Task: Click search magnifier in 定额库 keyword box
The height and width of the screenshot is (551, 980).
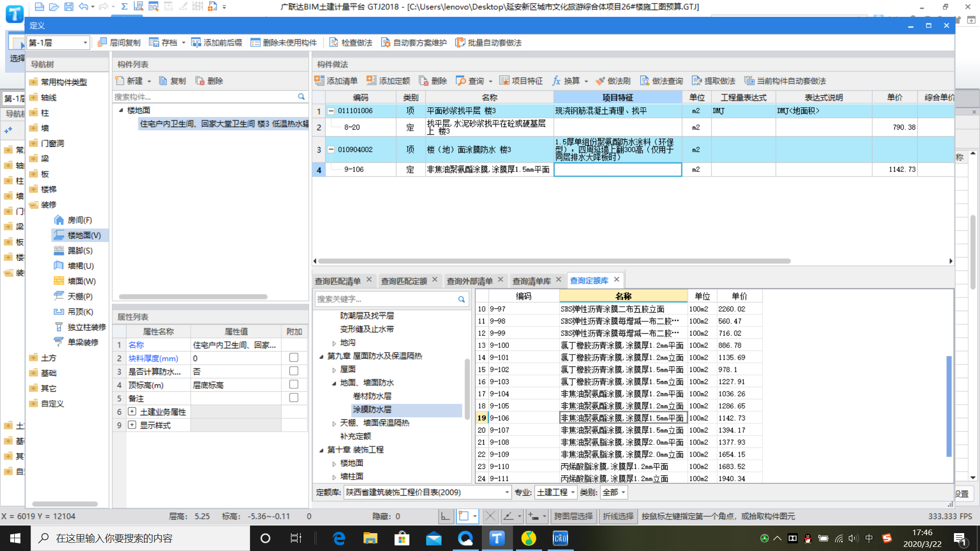Action: tap(461, 299)
